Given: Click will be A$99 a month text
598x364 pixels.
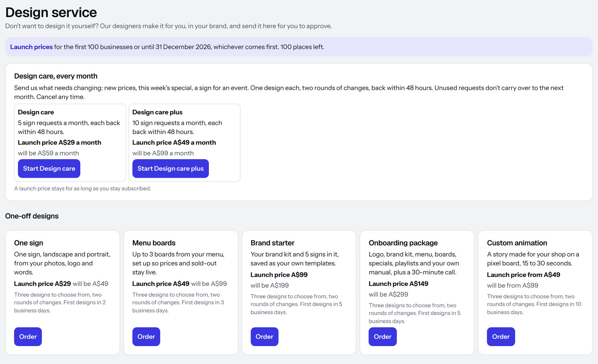Looking at the screenshot, I should pyautogui.click(x=163, y=153).
